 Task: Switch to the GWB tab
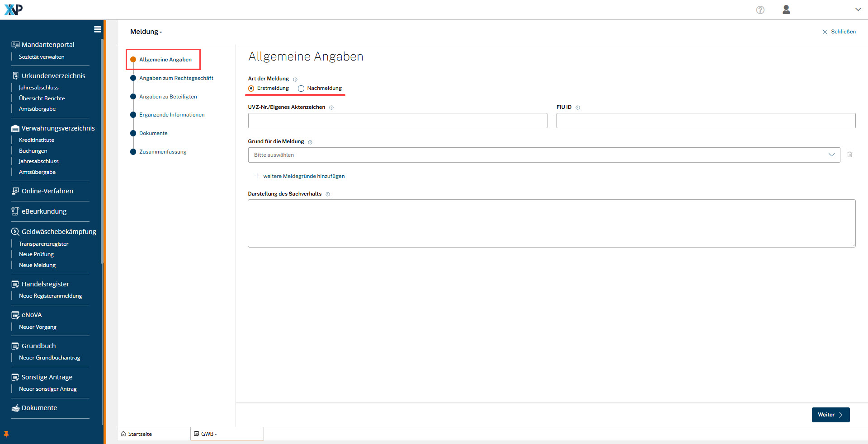(x=208, y=434)
